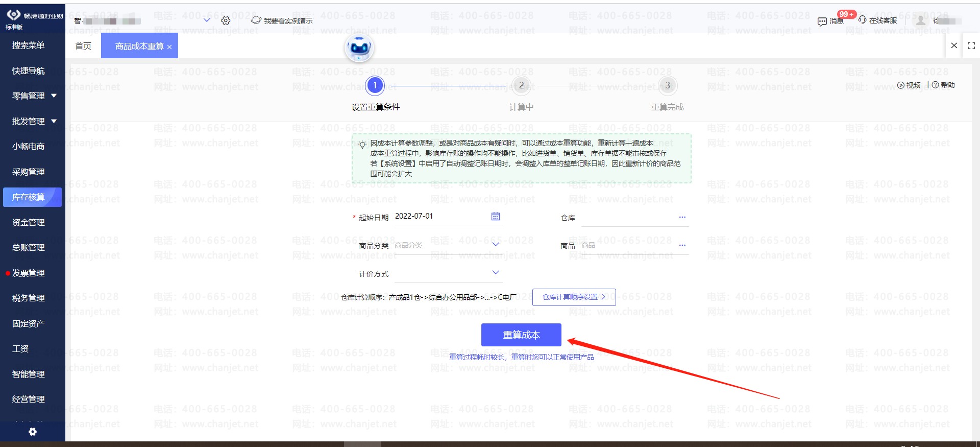Click step 2 计算中 circle
This screenshot has height=447, width=980.
coord(521,85)
